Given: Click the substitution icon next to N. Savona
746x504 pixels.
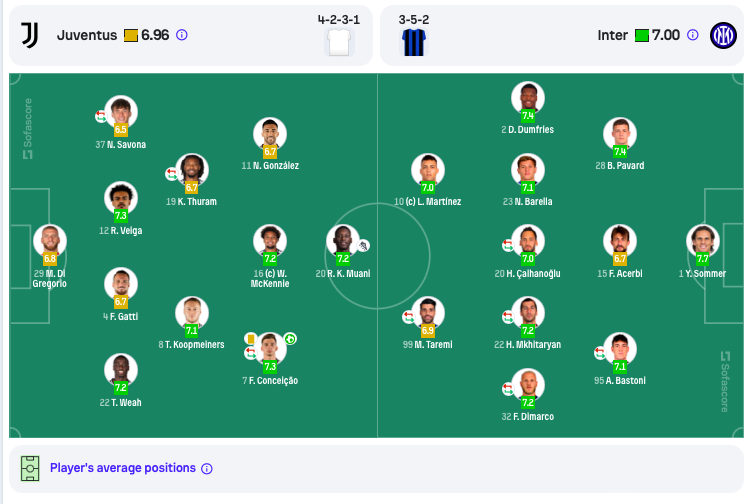Looking at the screenshot, I should click(101, 116).
